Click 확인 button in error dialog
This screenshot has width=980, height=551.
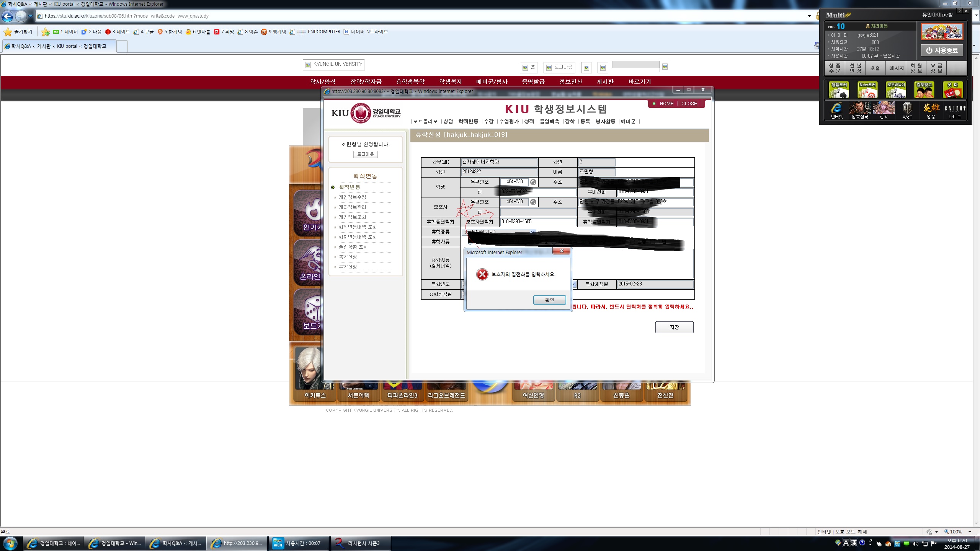point(548,300)
